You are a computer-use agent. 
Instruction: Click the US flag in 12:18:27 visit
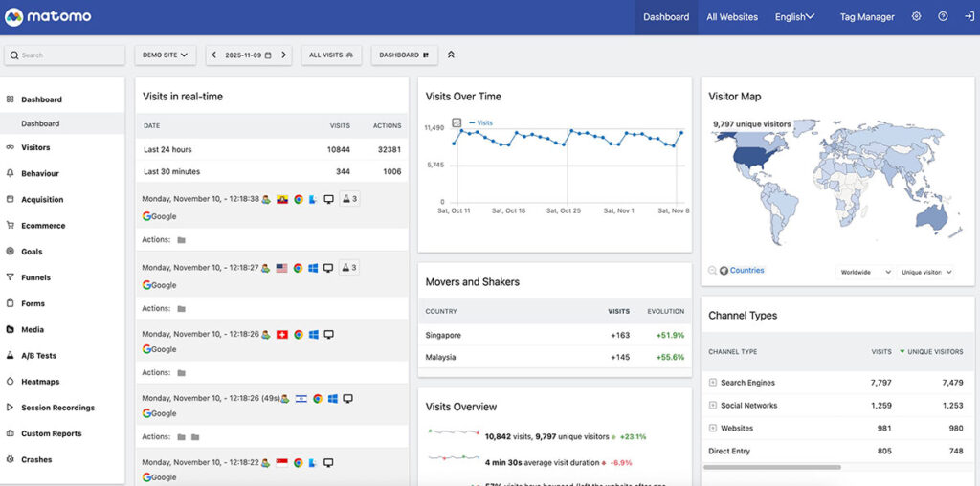(x=282, y=268)
